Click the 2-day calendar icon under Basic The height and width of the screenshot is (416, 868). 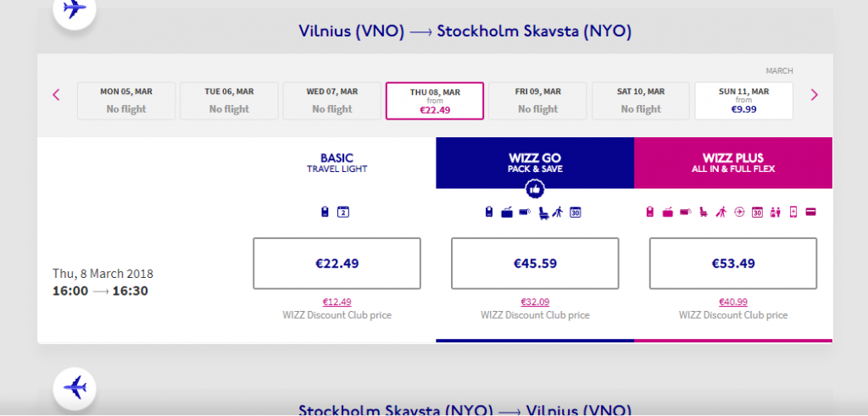(343, 212)
